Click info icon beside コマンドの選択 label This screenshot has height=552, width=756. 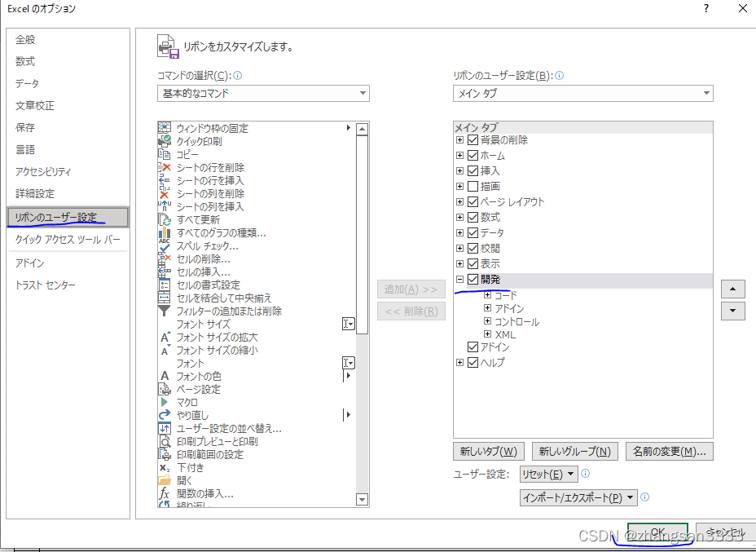coord(238,75)
